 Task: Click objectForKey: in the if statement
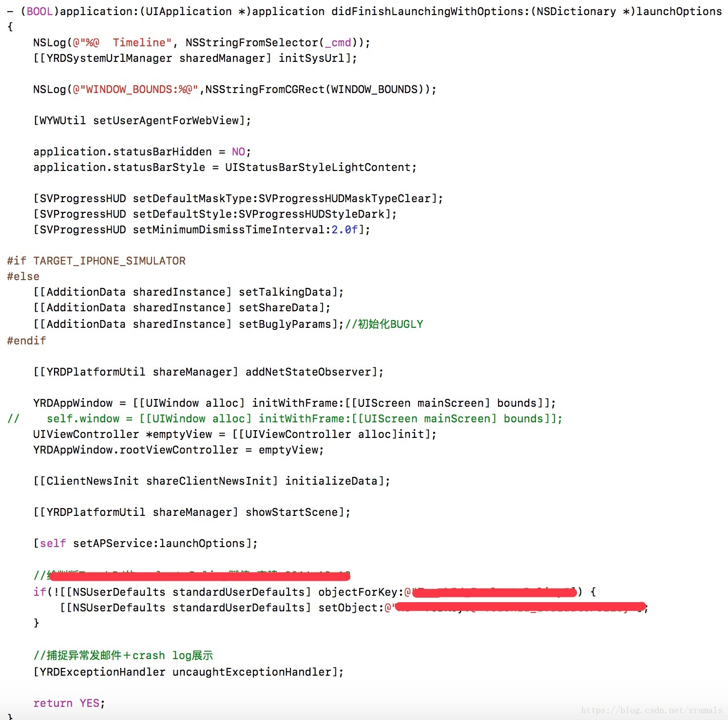[x=361, y=592]
